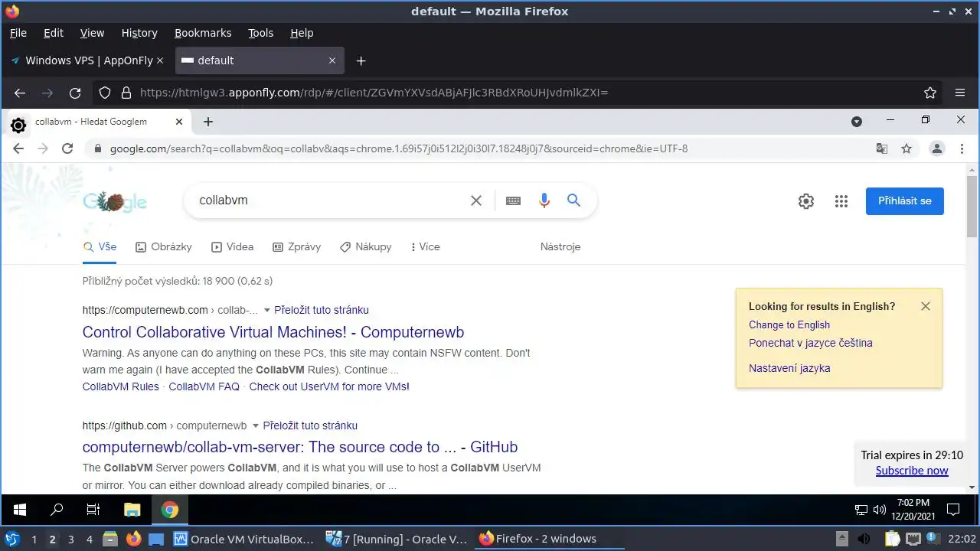The width and height of the screenshot is (980, 551).
Task: Switch to the Zprávy tab
Action: (x=296, y=247)
